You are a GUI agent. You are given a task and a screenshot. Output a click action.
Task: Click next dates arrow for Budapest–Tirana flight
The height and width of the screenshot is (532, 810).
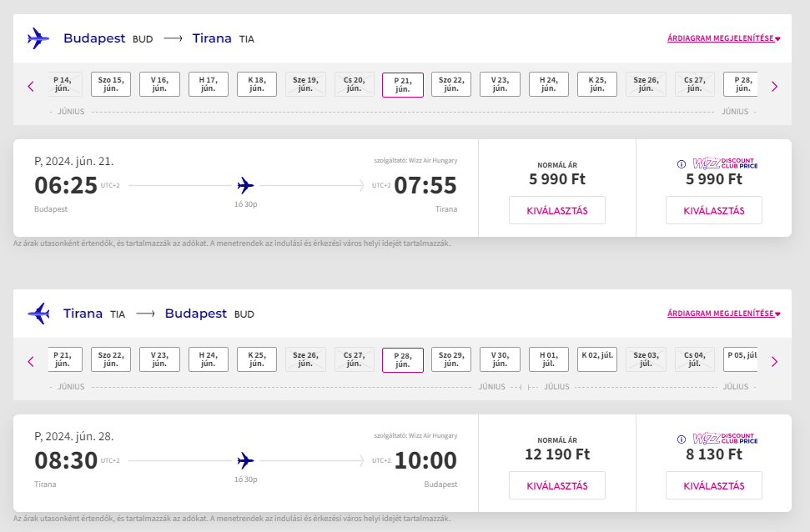[x=774, y=86]
